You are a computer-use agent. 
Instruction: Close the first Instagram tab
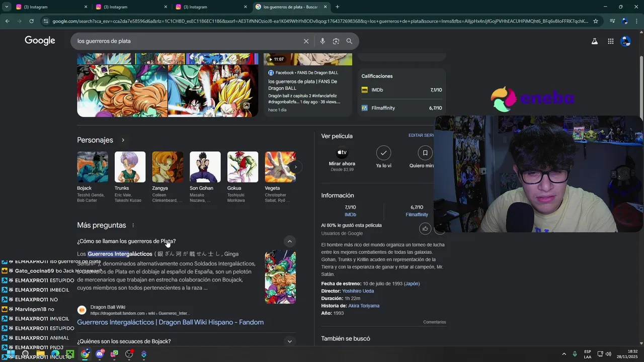coord(86,7)
